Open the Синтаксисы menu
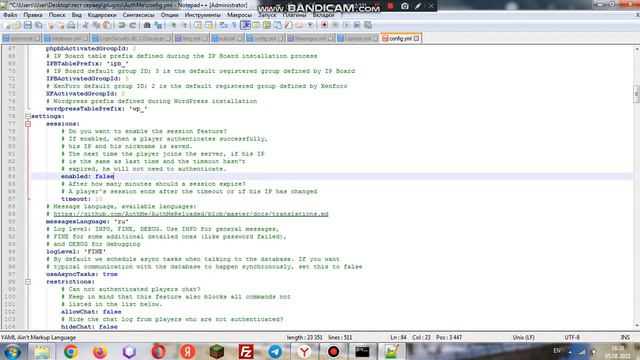Screen dimensions: 640x360 click(138, 15)
